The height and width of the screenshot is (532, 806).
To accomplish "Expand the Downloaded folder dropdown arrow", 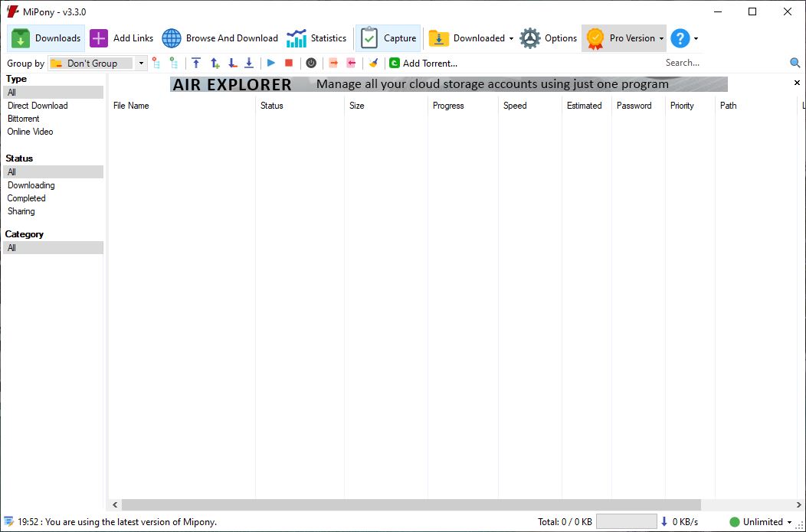I will pos(511,39).
